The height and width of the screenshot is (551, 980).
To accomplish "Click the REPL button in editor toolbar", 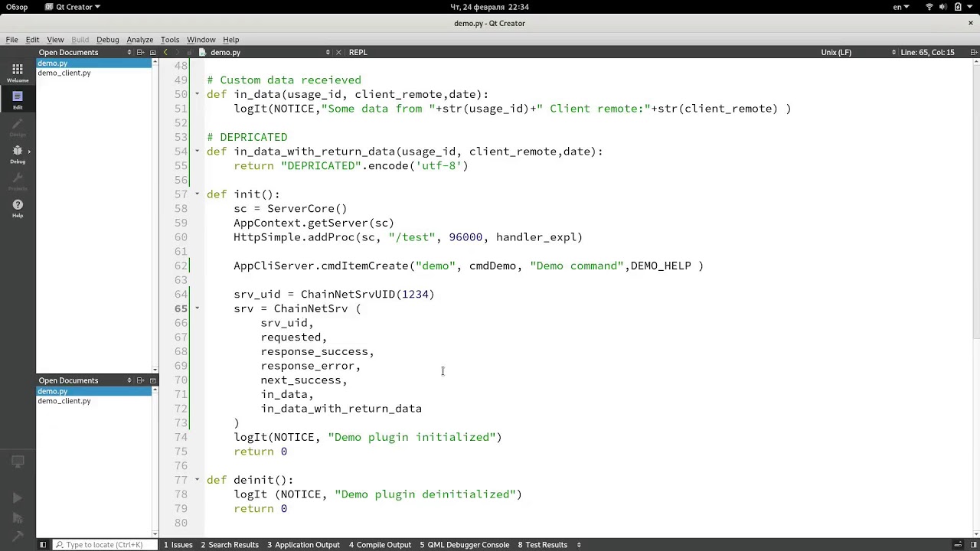I will (x=358, y=52).
